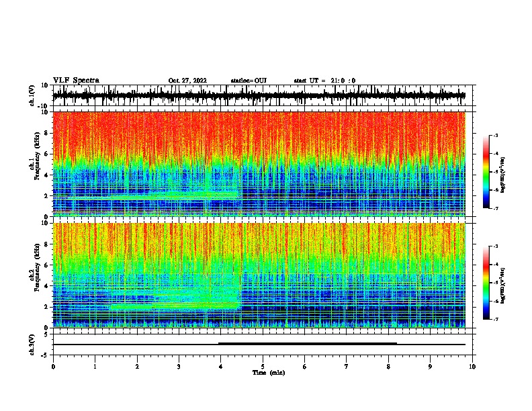Click time axis tick label "9"
Image resolution: width=532 pixels, height=411 pixels.
coord(430,367)
